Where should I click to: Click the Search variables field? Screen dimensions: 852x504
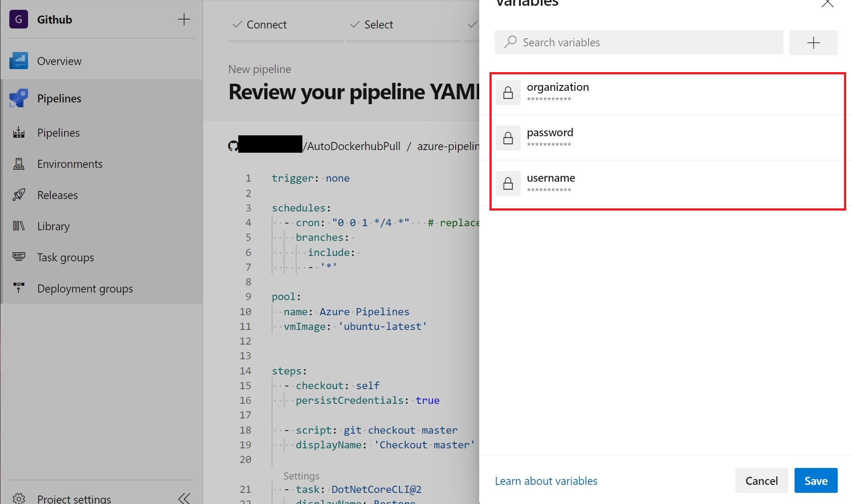pyautogui.click(x=639, y=42)
